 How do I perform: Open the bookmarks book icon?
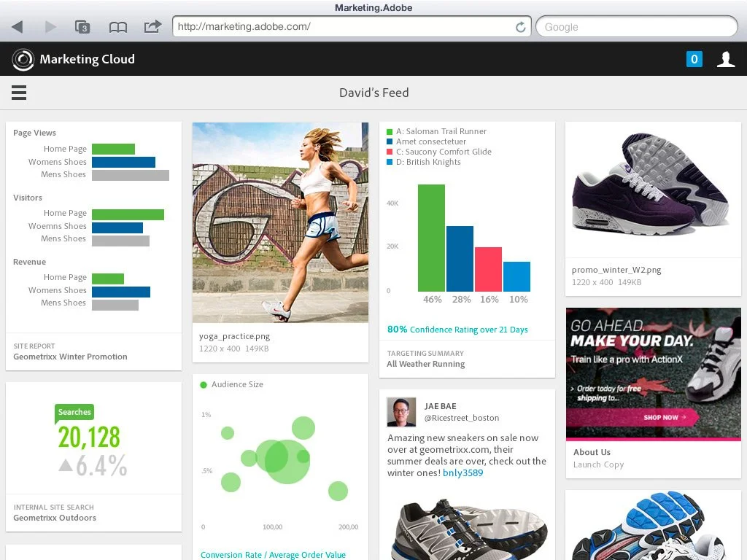tap(117, 27)
